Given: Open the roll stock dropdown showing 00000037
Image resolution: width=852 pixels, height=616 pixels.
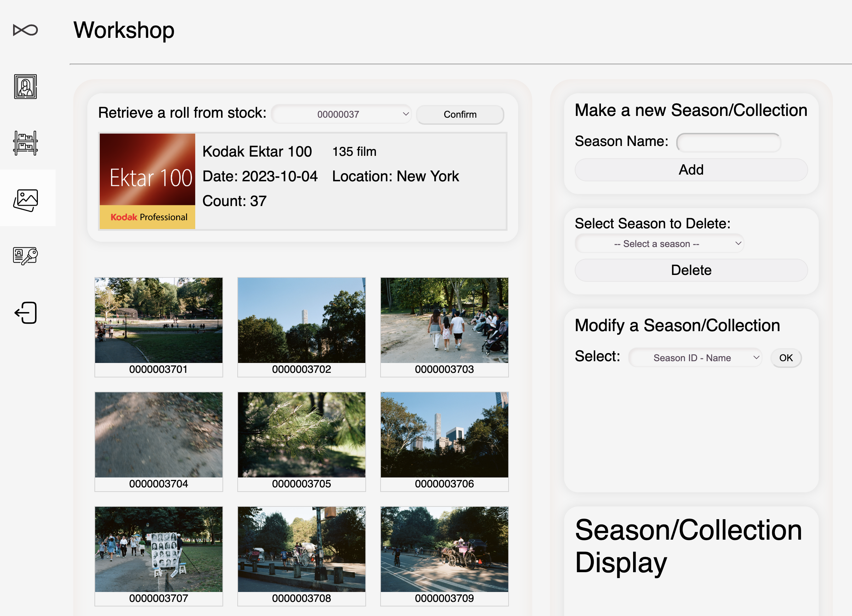Looking at the screenshot, I should 341,114.
